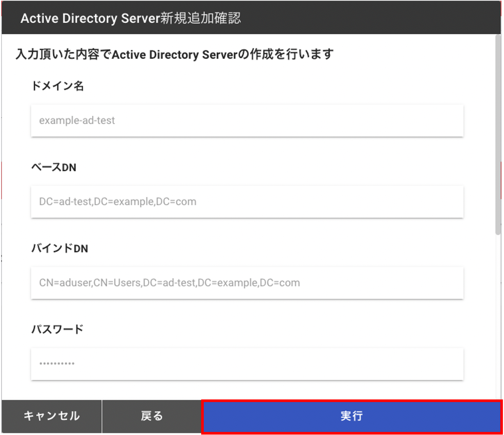
Task: Click the dialog's vertical scrollbar thumb
Action: [498, 134]
